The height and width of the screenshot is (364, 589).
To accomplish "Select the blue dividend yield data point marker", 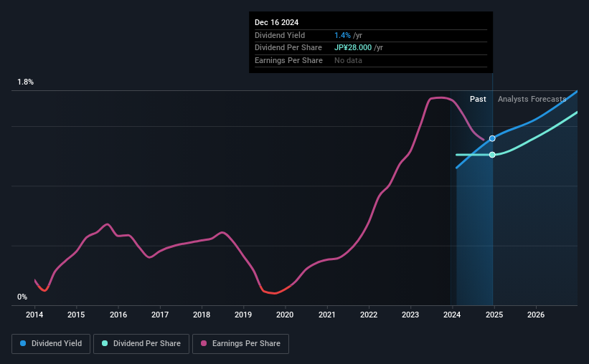I will (x=492, y=138).
